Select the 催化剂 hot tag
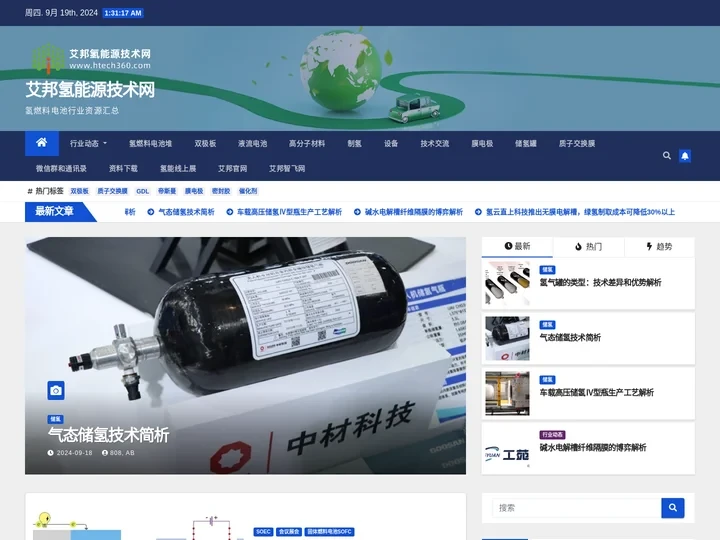 coord(248,191)
